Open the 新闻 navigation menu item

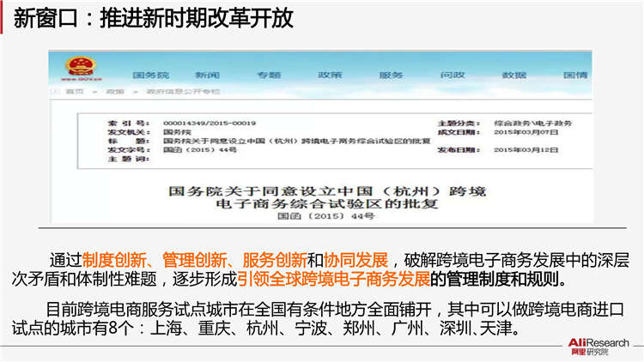tap(207, 75)
